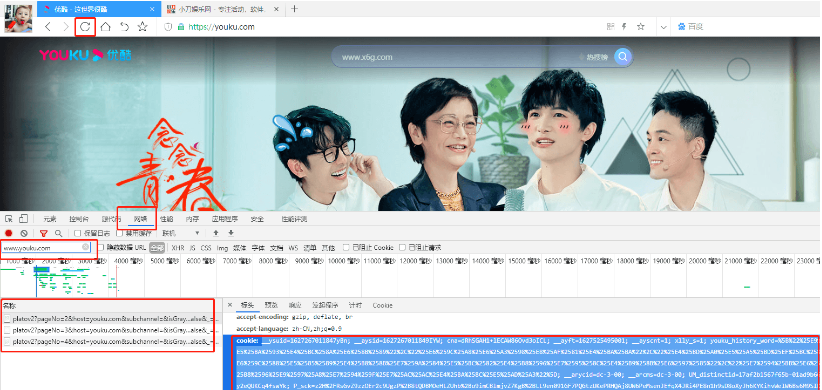Click the Baidu search engine box
This screenshot has height=390, width=822.
(x=690, y=27)
